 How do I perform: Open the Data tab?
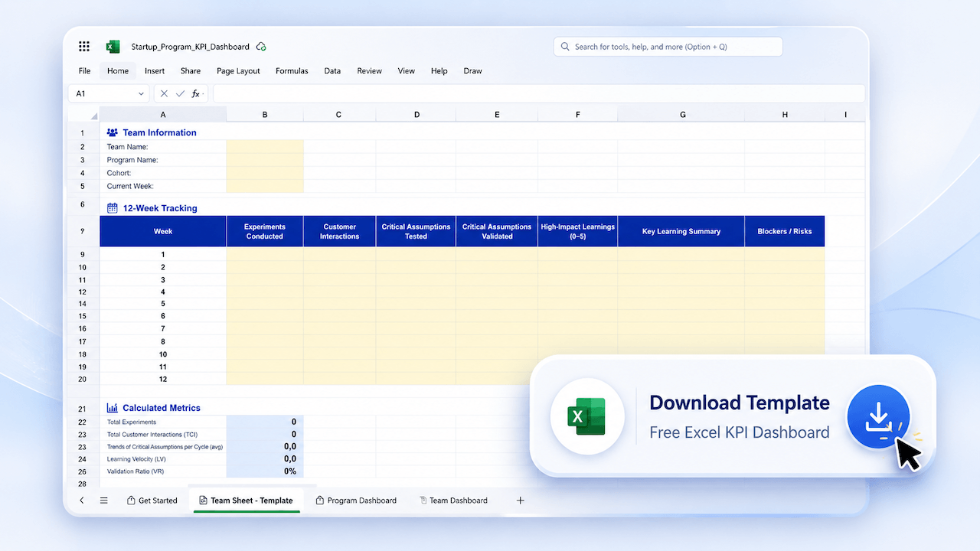tap(332, 71)
